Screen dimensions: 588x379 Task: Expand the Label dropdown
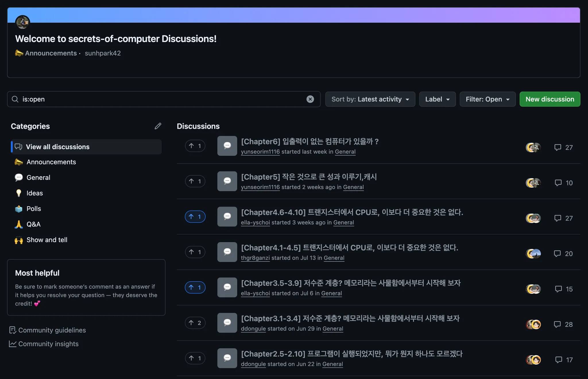pyautogui.click(x=437, y=99)
